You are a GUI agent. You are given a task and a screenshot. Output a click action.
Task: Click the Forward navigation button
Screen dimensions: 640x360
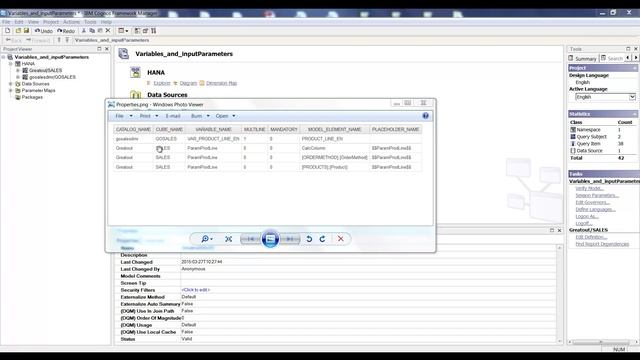click(38, 40)
